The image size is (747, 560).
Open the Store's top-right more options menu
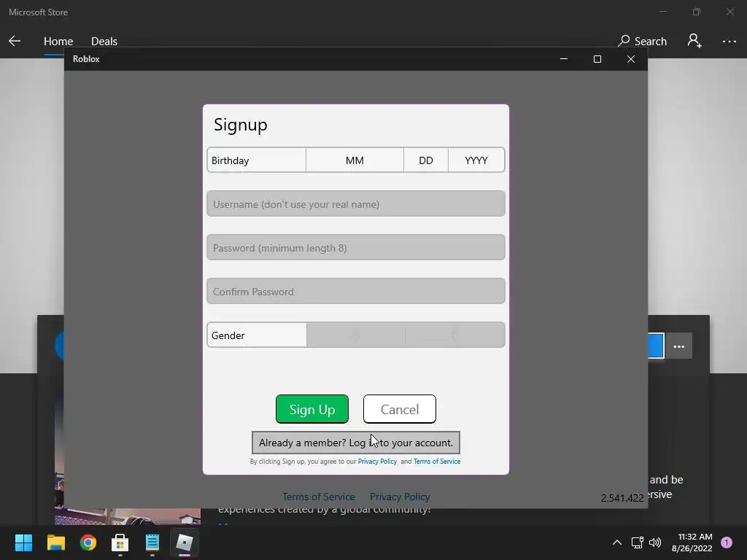[x=729, y=42]
